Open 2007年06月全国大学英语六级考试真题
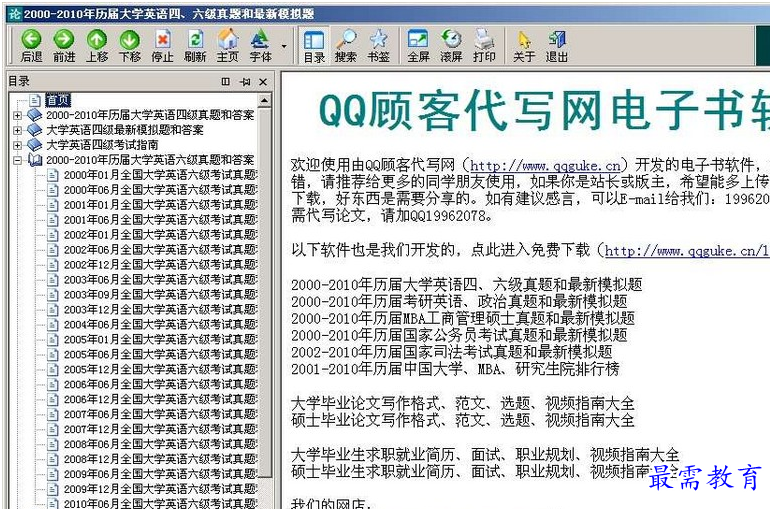This screenshot has height=509, width=770. click(x=161, y=414)
